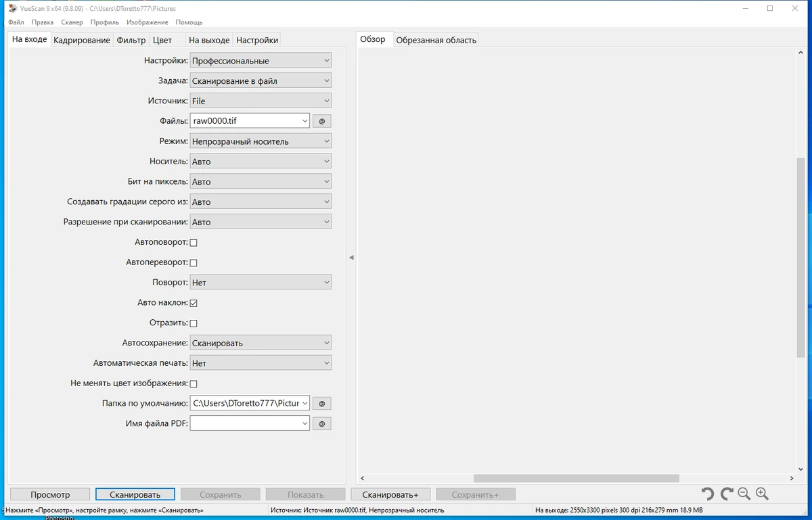Check Не менять цвет изображения option

click(x=194, y=383)
